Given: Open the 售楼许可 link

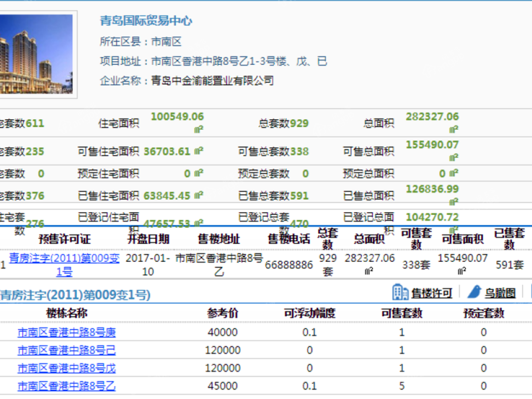Looking at the screenshot, I should (432, 293).
